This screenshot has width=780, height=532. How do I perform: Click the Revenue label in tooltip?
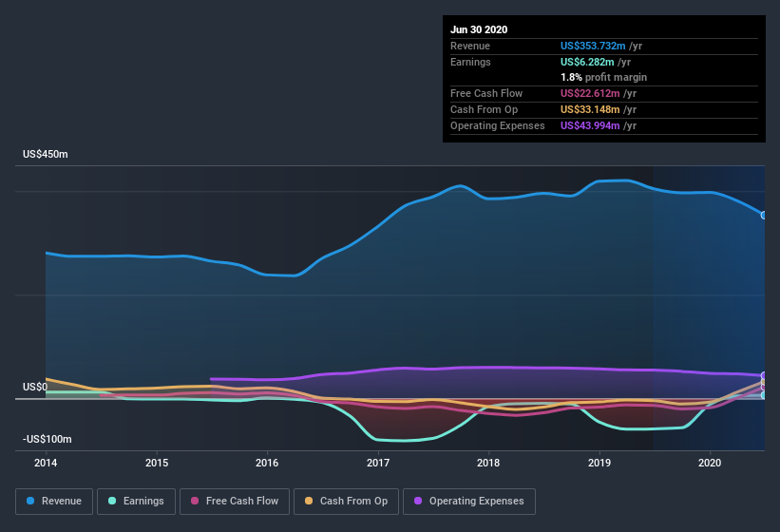[x=470, y=46]
